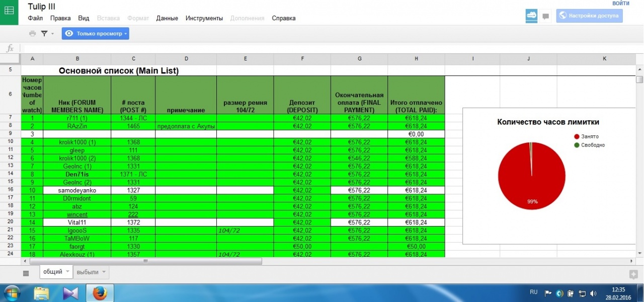The width and height of the screenshot is (644, 302).
Task: Open the comments speech bubble icon
Action: click(x=545, y=16)
